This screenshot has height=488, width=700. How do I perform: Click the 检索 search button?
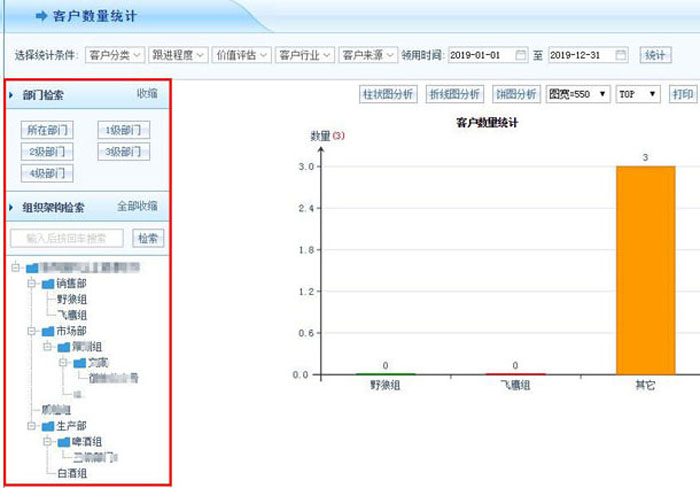pyautogui.click(x=148, y=238)
